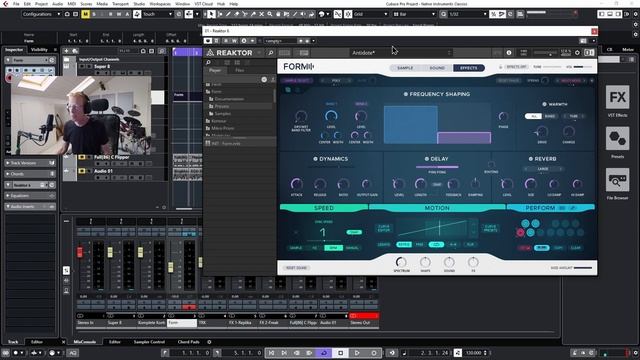This screenshot has height=360, width=640.
Task: Open the Bar grid type dropdown
Action: (414, 14)
